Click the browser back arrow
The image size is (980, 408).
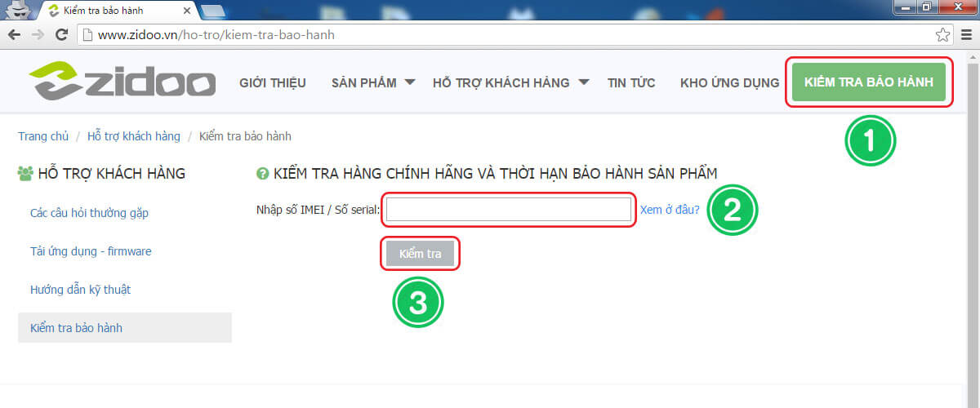(15, 35)
